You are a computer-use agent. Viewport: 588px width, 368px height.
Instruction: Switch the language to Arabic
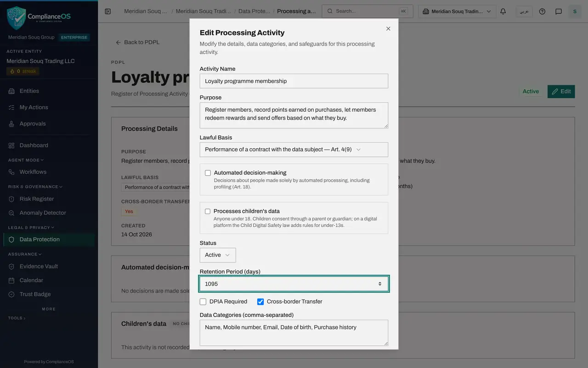(x=524, y=11)
